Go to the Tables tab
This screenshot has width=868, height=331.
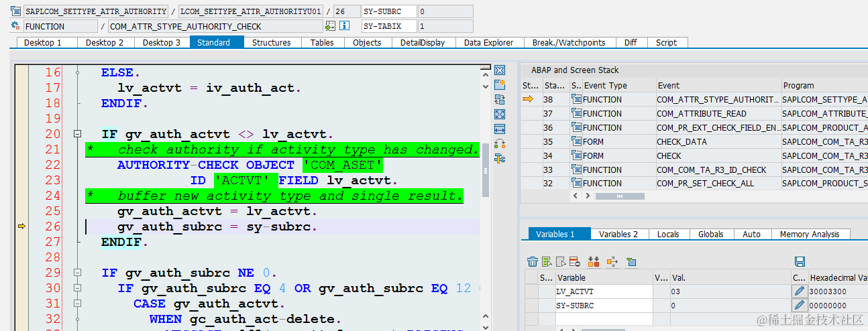tap(322, 42)
